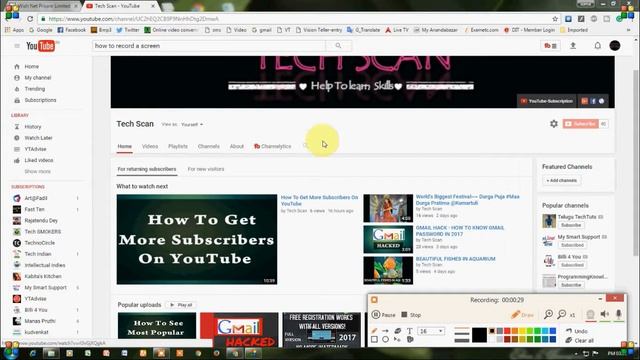Select the arrow drawing tool
Viewport: 640px width, 360px height.
(x=385, y=331)
